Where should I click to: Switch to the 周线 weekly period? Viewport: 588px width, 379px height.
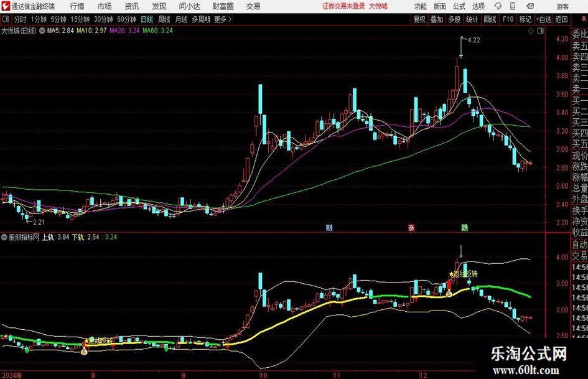pos(164,19)
